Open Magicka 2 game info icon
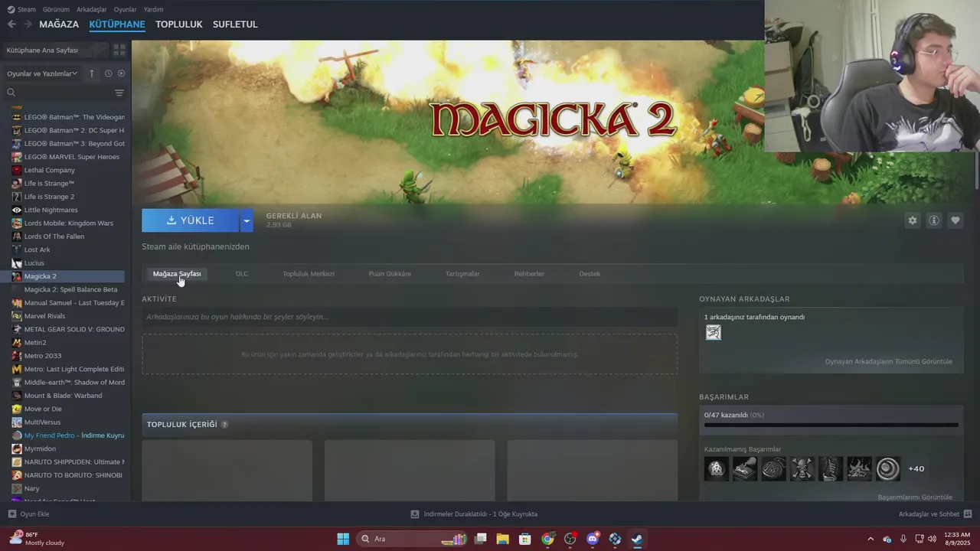Image resolution: width=980 pixels, height=551 pixels. click(x=934, y=220)
